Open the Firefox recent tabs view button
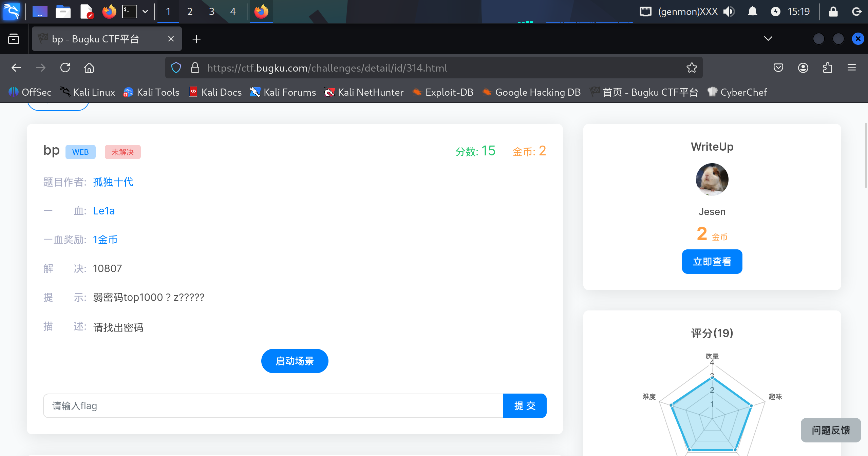Image resolution: width=868 pixels, height=456 pixels. click(x=14, y=39)
